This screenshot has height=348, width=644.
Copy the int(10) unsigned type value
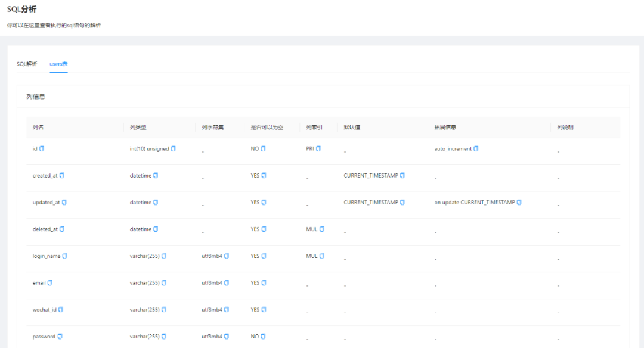(174, 148)
